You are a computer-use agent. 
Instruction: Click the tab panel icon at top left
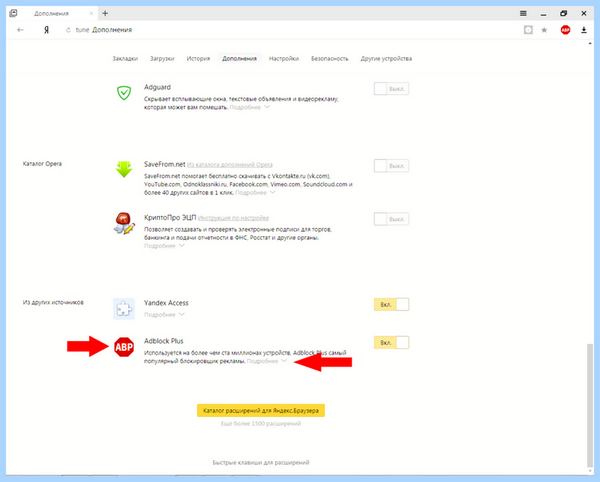[x=13, y=13]
